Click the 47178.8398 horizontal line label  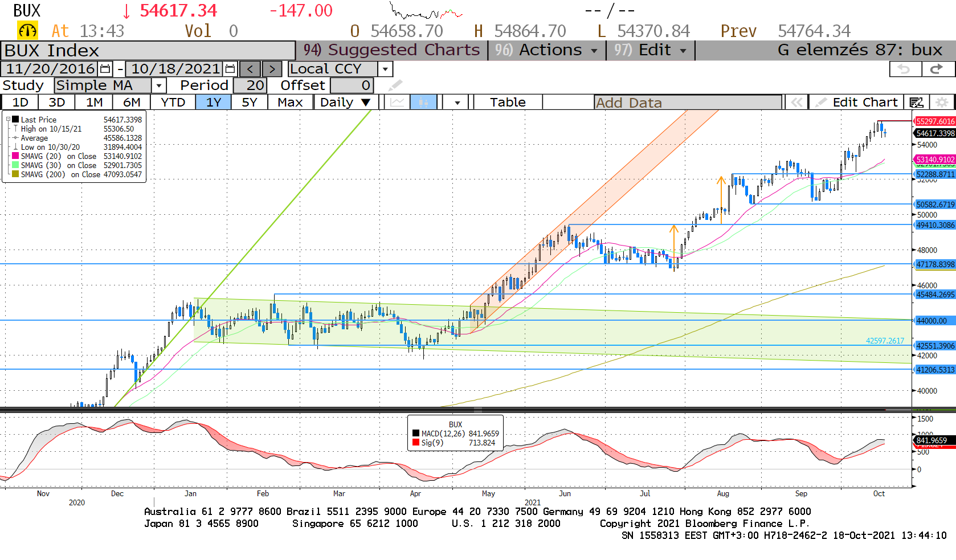(935, 264)
